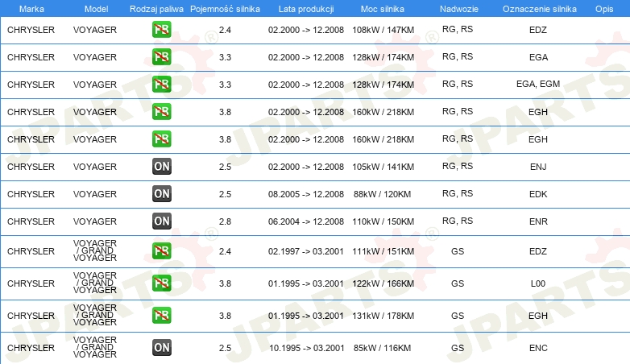Image resolution: width=630 pixels, height=364 pixels.
Task: Select the 122kW / 166KM power cell
Action: (x=383, y=283)
